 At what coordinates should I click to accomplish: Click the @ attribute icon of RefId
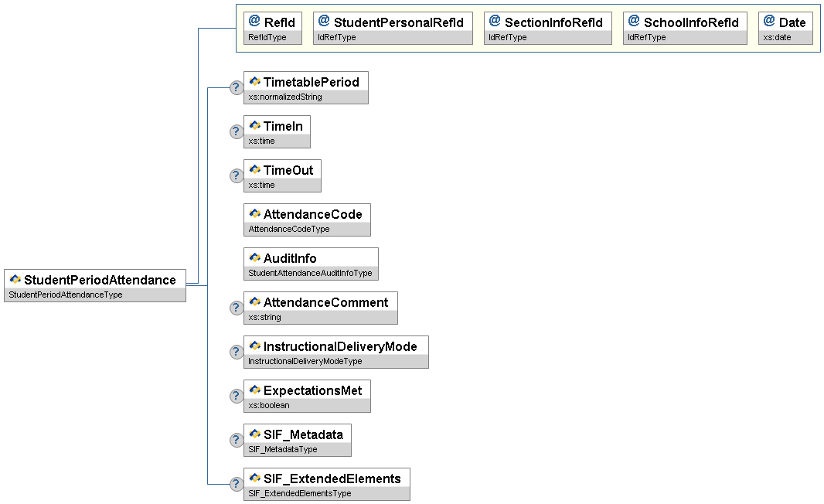(x=254, y=22)
